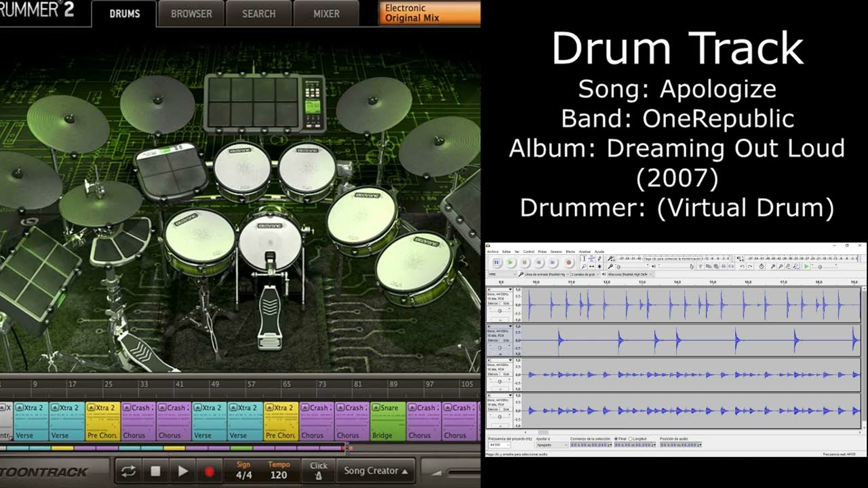Open the Altavoces output device dropdown
The image size is (868, 488).
(x=630, y=274)
